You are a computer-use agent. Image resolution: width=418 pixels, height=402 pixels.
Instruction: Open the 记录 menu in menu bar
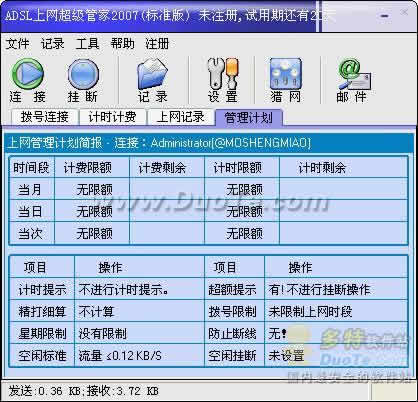coord(52,44)
